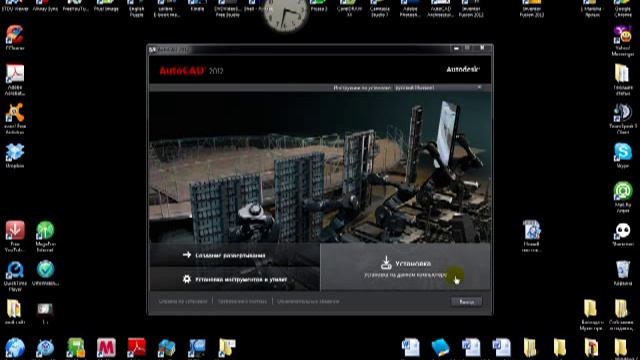Select the Yahoo! Messenger shortcut
This screenshot has height=360, width=640.
pos(623,41)
